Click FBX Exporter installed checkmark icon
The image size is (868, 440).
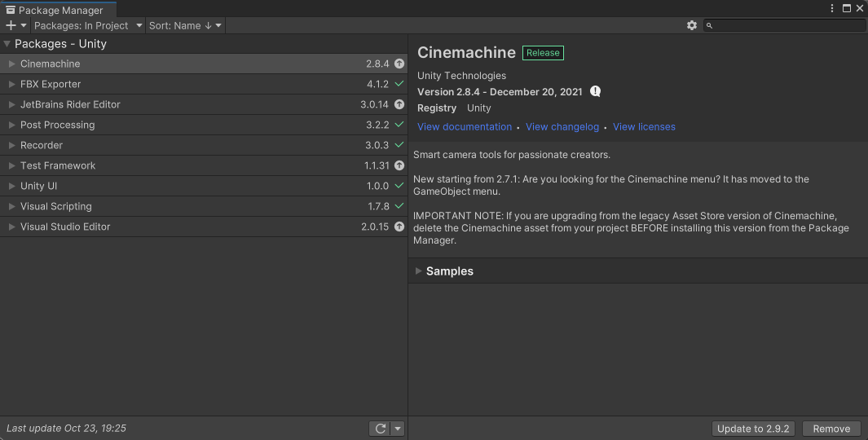[x=399, y=84]
